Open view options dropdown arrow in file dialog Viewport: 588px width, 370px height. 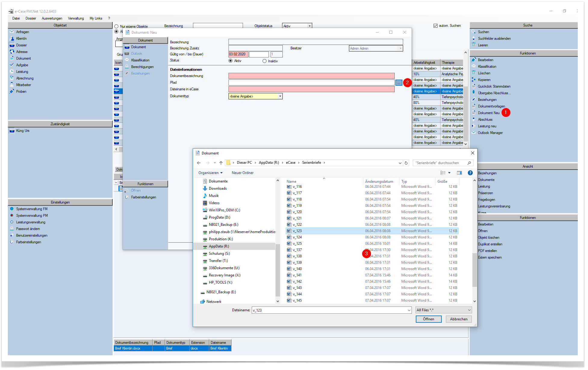pyautogui.click(x=449, y=173)
